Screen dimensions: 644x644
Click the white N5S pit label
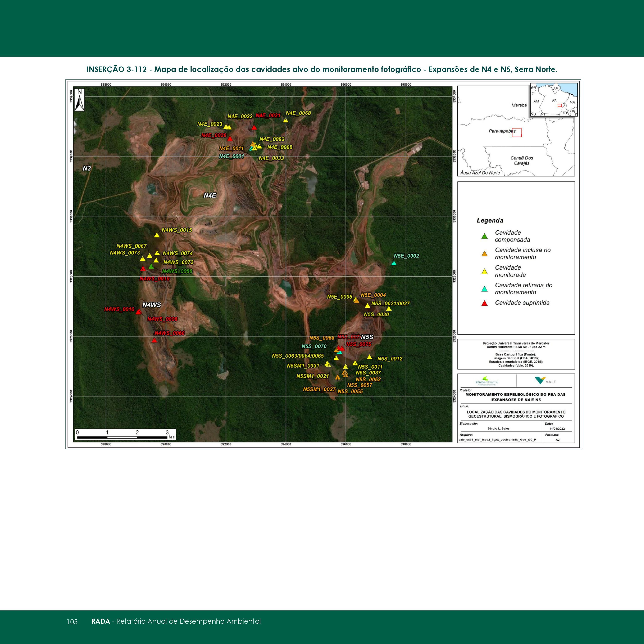point(367,337)
